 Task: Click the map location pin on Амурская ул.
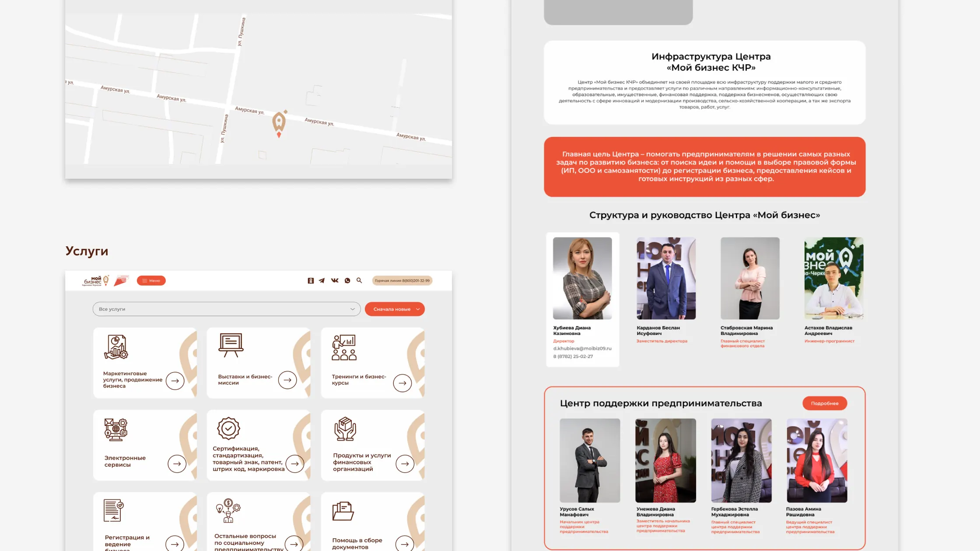coord(279,124)
